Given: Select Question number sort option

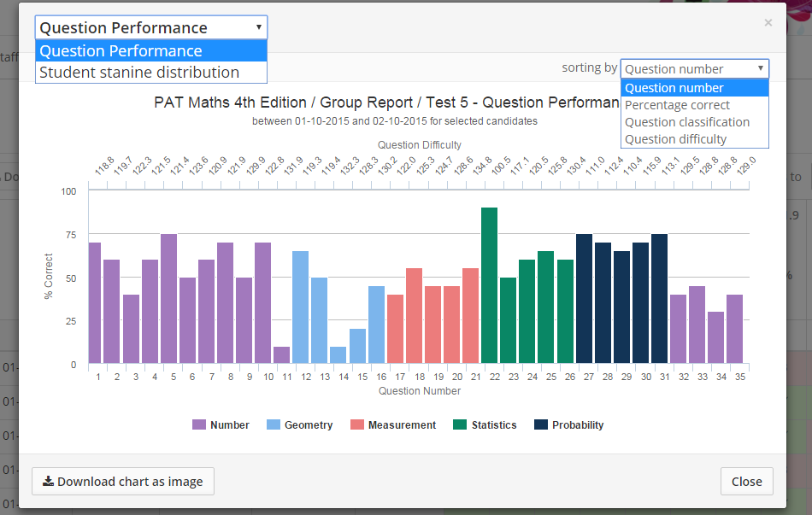Looking at the screenshot, I should [x=694, y=88].
